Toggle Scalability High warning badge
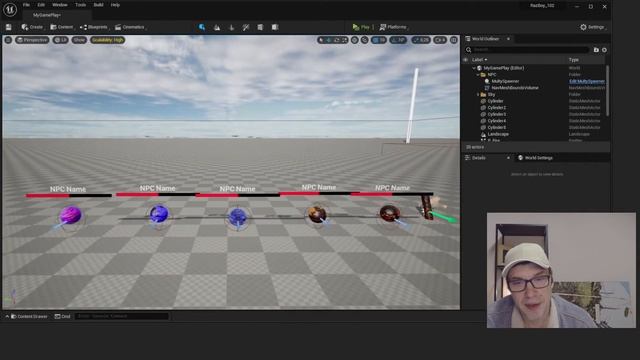The width and height of the screenshot is (640, 360). click(107, 40)
